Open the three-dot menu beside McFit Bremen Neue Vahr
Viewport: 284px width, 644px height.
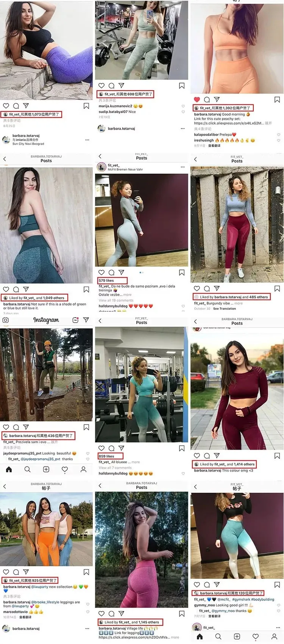click(183, 167)
